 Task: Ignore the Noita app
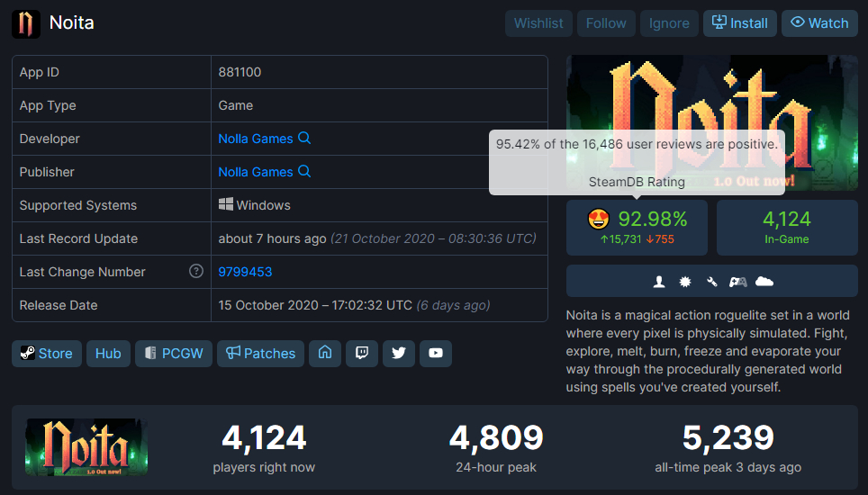point(669,23)
